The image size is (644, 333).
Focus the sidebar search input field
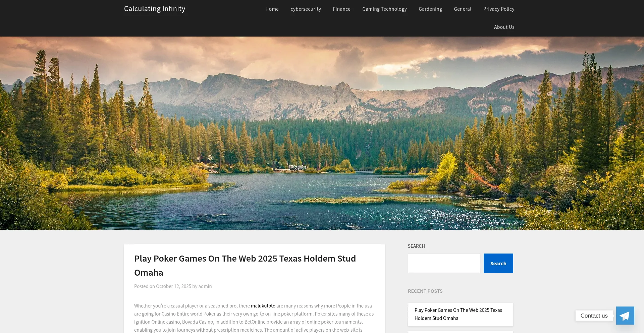[444, 263]
